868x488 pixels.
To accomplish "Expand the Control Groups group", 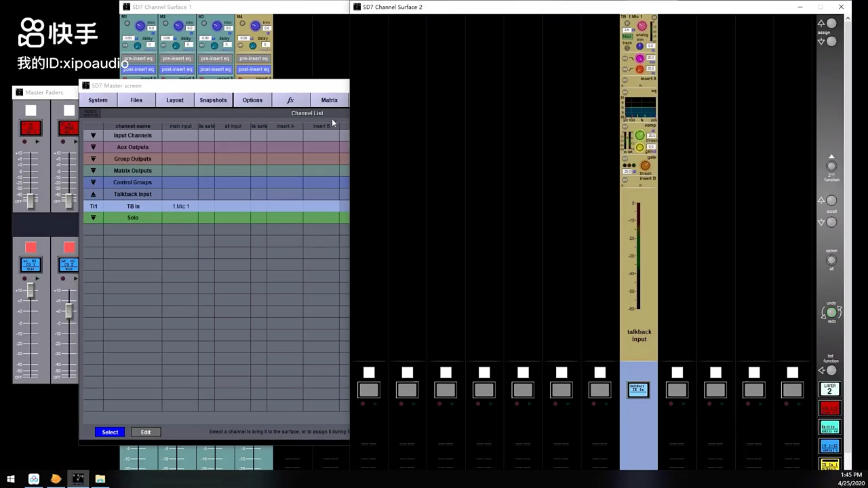I will pyautogui.click(x=94, y=182).
